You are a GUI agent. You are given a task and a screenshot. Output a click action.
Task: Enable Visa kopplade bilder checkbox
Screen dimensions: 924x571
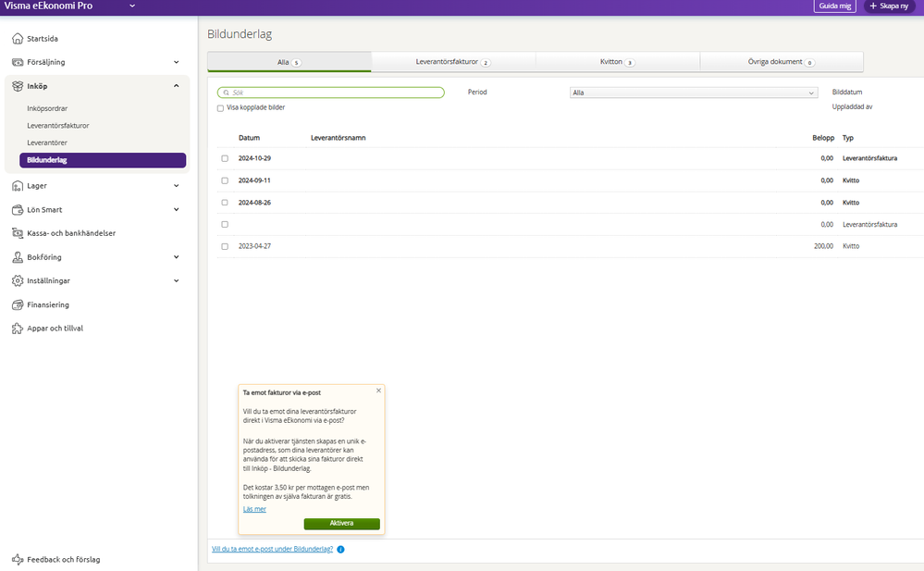(220, 108)
